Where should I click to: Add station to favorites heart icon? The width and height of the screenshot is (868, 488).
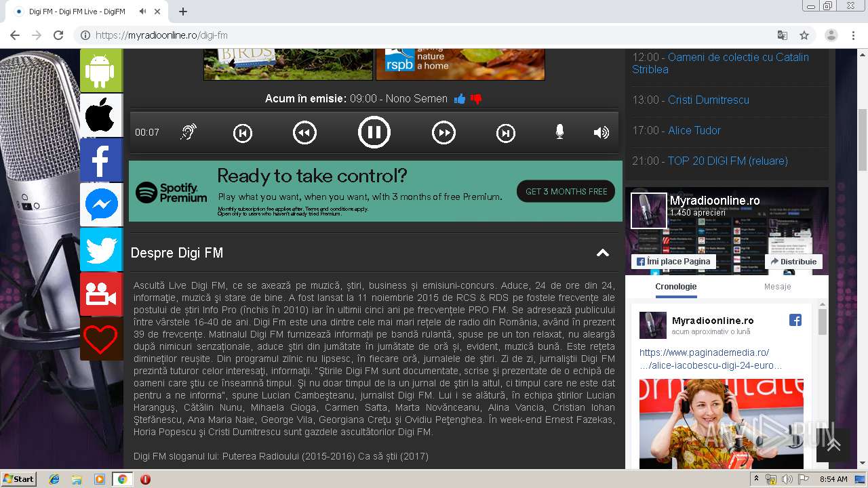tap(101, 339)
